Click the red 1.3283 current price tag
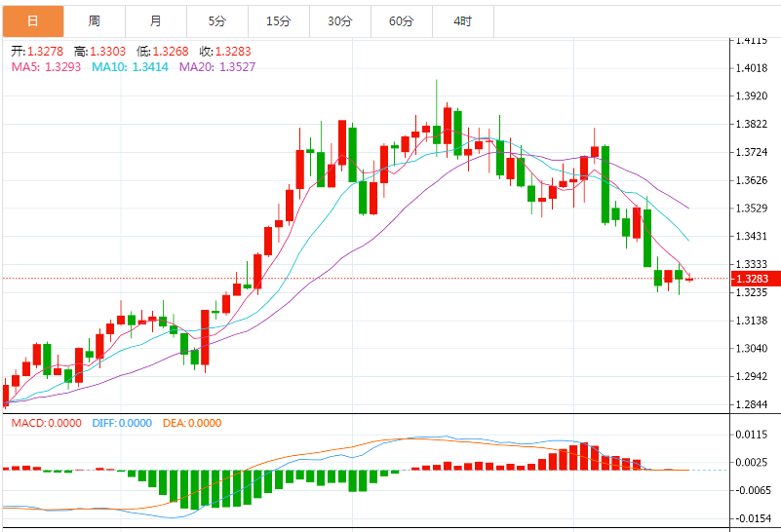This screenshot has height=532, width=781. click(755, 279)
